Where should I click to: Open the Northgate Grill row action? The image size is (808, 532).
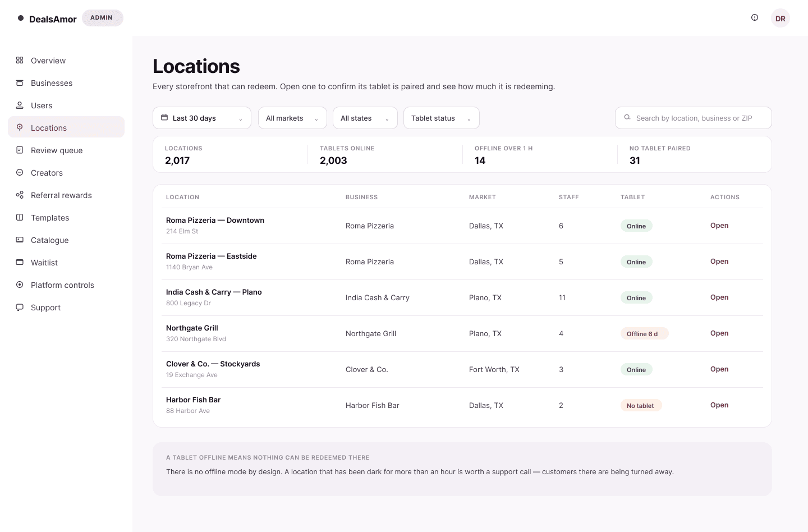(719, 333)
